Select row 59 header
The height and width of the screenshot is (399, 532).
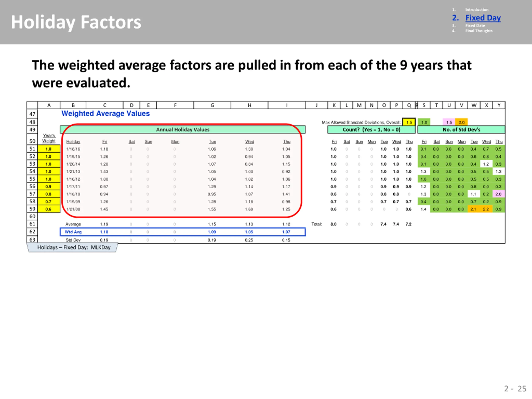[x=32, y=209]
